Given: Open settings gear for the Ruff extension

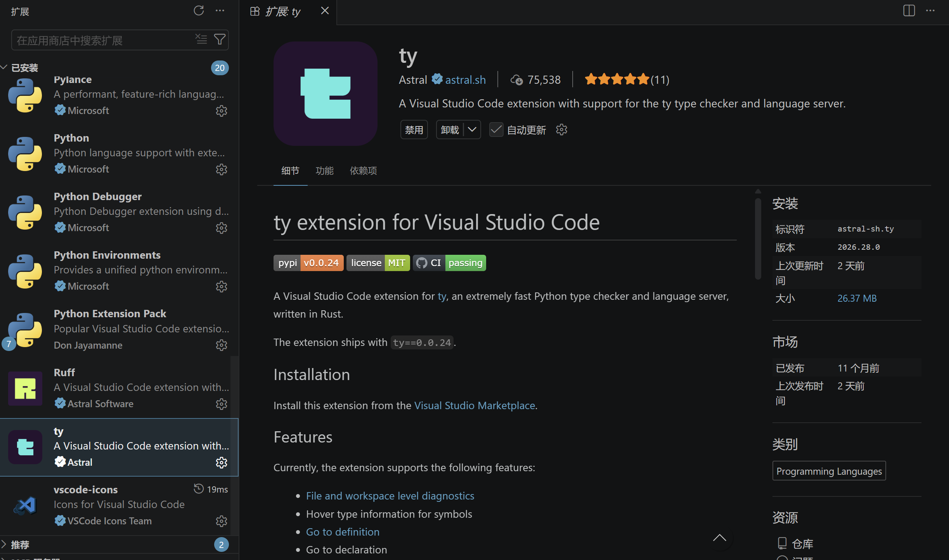Looking at the screenshot, I should tap(221, 404).
